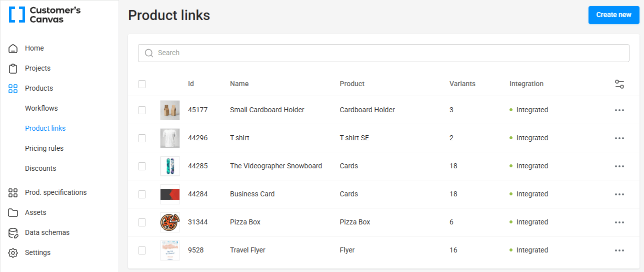
Task: Open table column filter settings icon
Action: pyautogui.click(x=619, y=84)
